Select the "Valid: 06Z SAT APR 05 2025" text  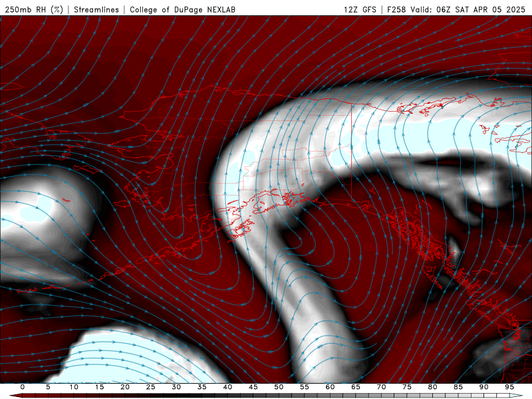point(467,9)
